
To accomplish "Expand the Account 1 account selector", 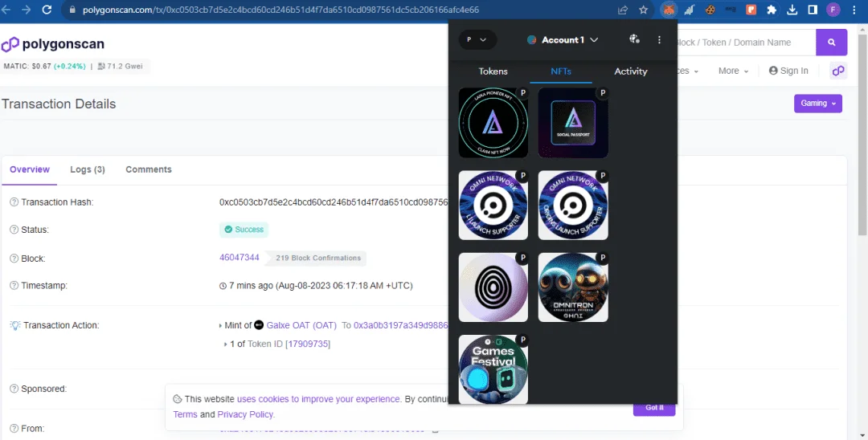I will 563,40.
